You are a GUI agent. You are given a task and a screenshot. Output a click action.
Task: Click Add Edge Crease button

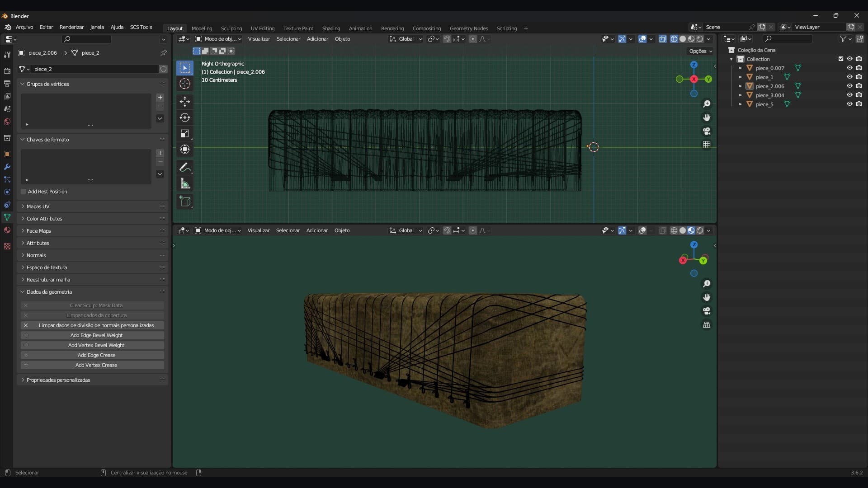(x=93, y=355)
